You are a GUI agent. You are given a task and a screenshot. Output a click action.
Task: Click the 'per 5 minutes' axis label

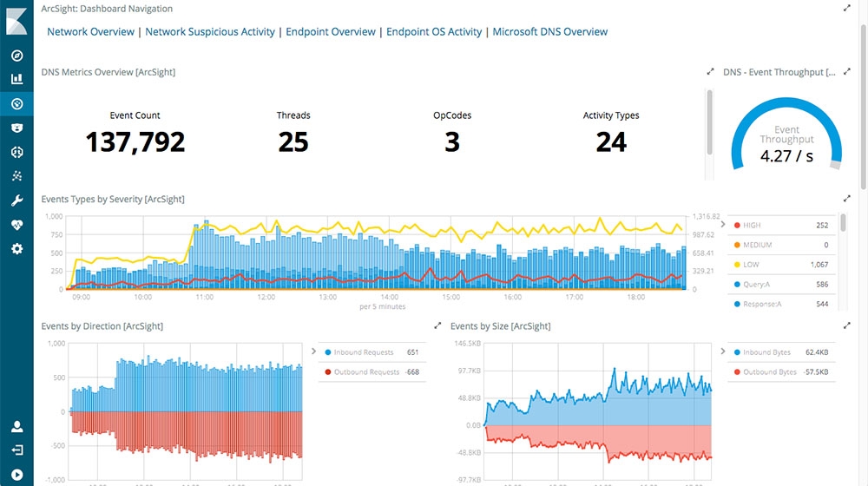tap(383, 306)
